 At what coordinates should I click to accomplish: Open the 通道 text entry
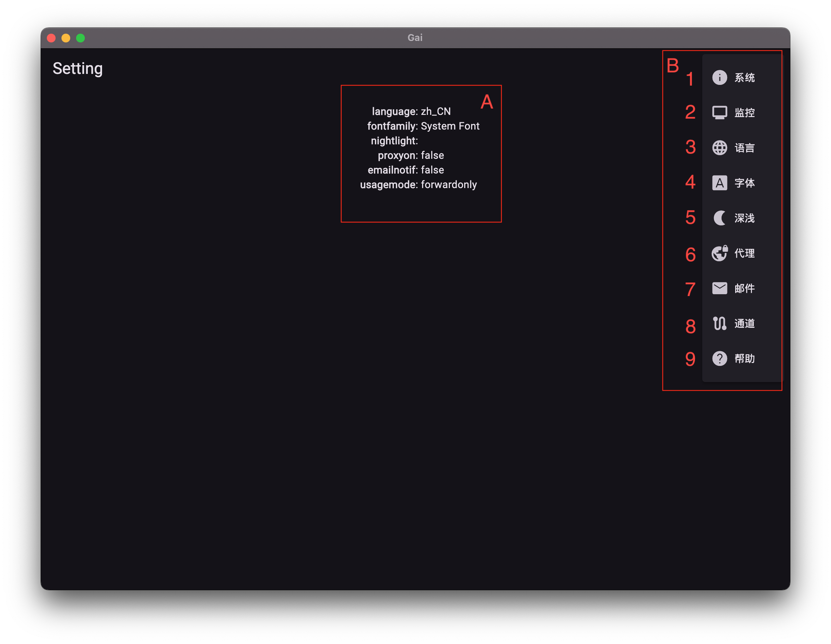744,323
